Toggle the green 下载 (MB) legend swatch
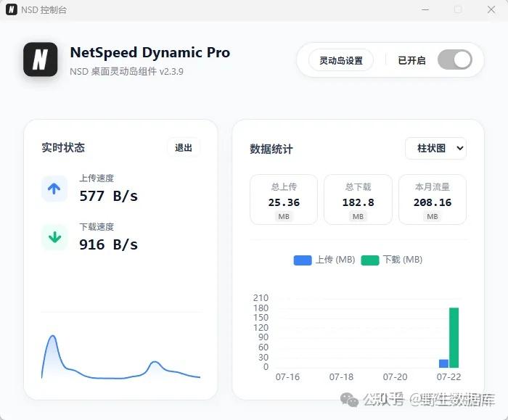This screenshot has width=508, height=420. (x=370, y=260)
